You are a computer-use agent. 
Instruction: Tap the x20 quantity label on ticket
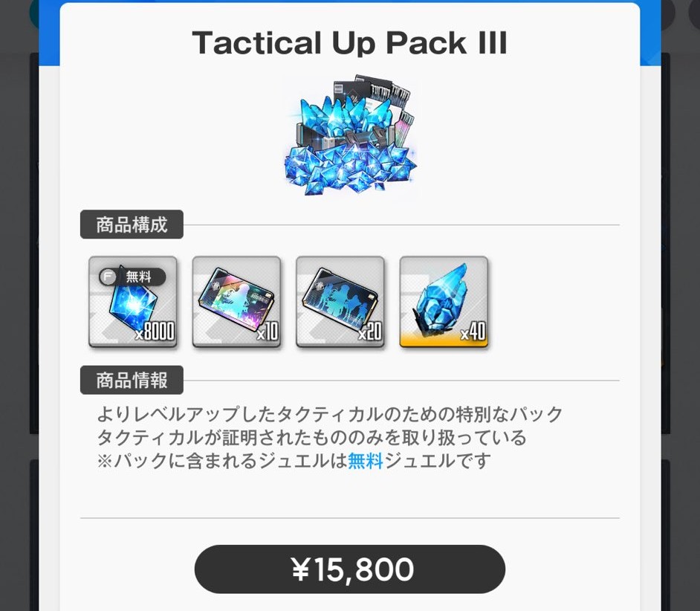pos(370,331)
